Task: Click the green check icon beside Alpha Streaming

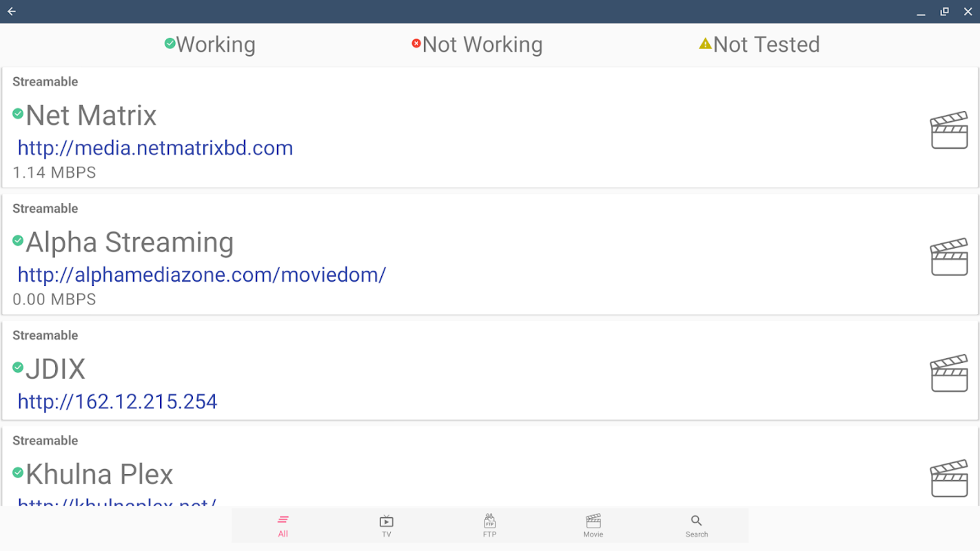Action: 18,240
